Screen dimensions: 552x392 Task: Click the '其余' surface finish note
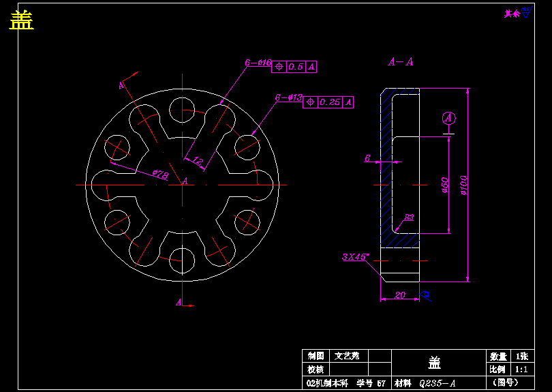click(512, 14)
